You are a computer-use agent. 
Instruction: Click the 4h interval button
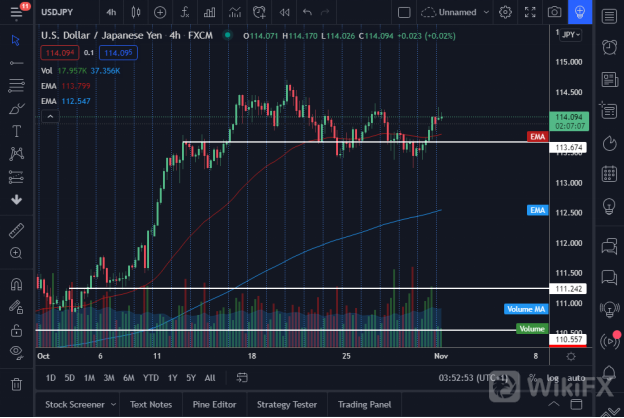109,12
